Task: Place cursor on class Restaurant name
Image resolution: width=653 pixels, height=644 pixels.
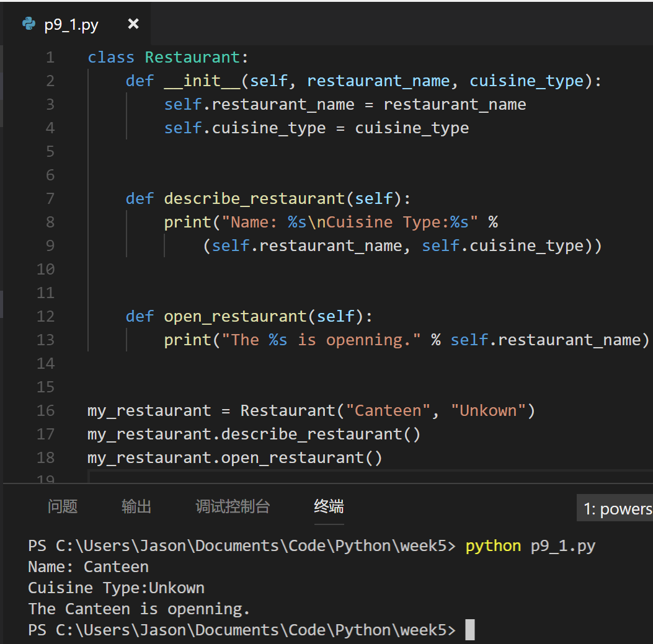Action: [x=192, y=57]
